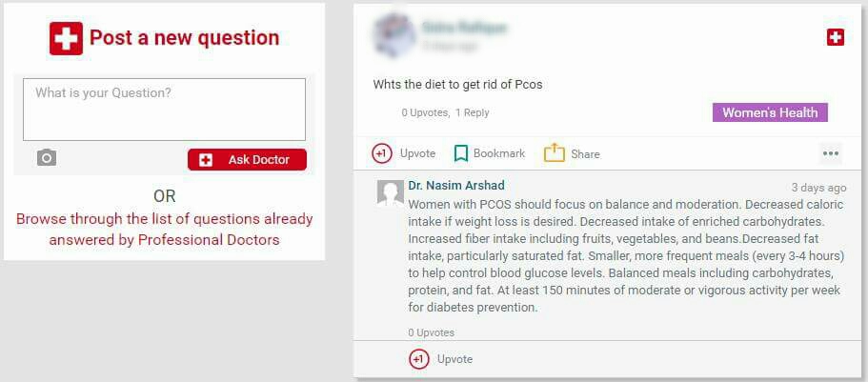
Task: Click into the What is your Question field
Action: [x=164, y=109]
